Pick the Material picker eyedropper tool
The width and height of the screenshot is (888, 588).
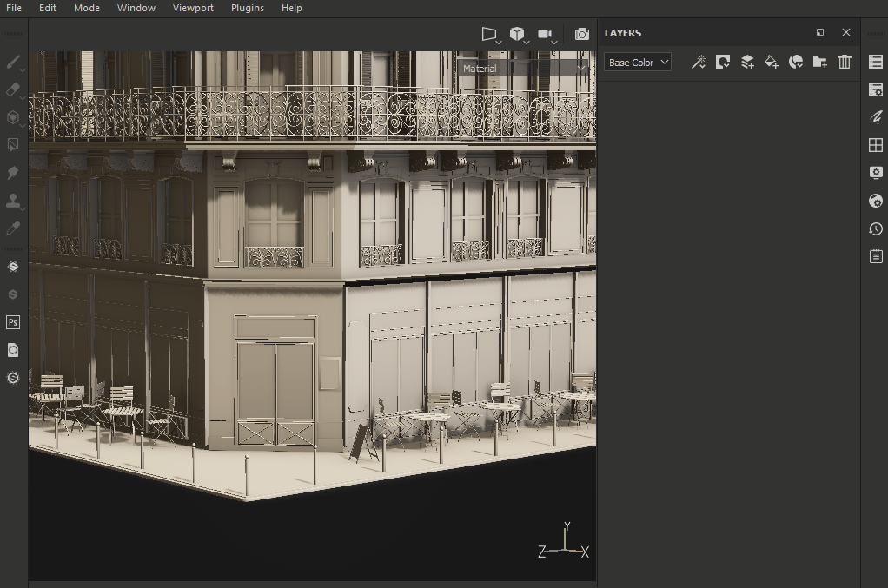13,228
